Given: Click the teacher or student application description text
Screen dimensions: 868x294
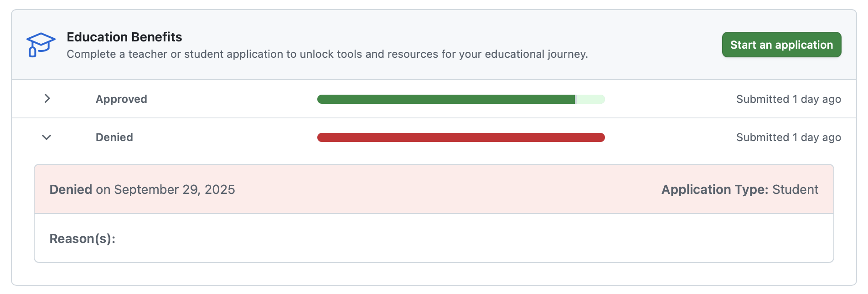Looking at the screenshot, I should point(327,54).
